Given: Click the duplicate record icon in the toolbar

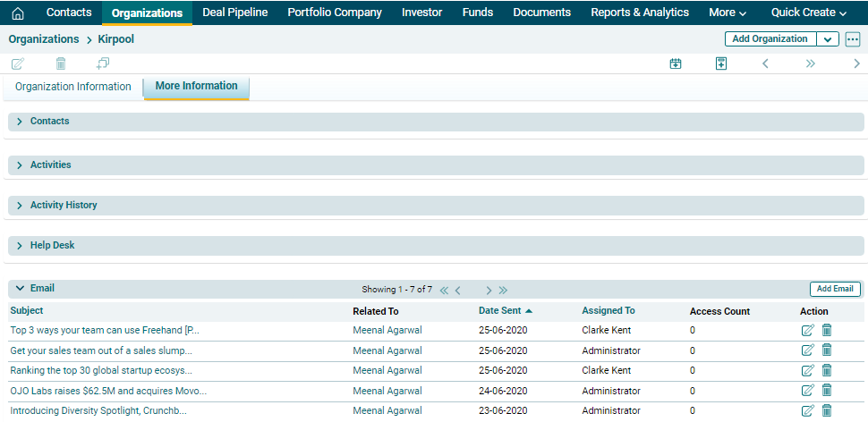Looking at the screenshot, I should pyautogui.click(x=103, y=63).
